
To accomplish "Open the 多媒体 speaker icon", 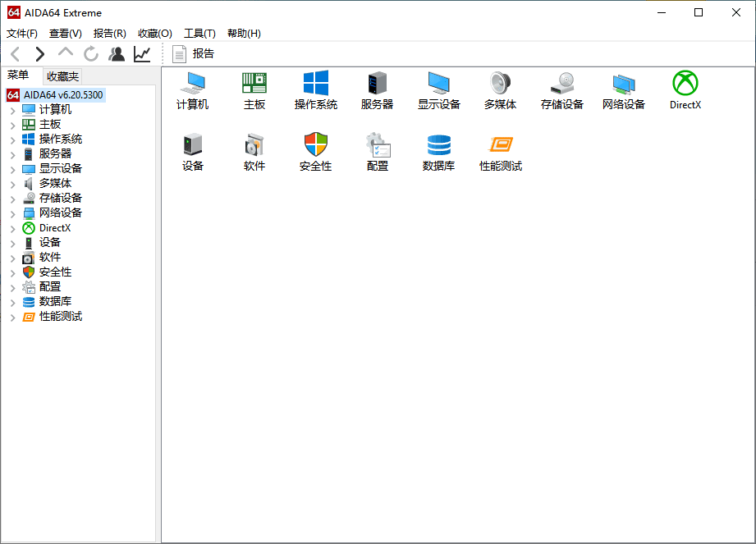I will pos(500,83).
